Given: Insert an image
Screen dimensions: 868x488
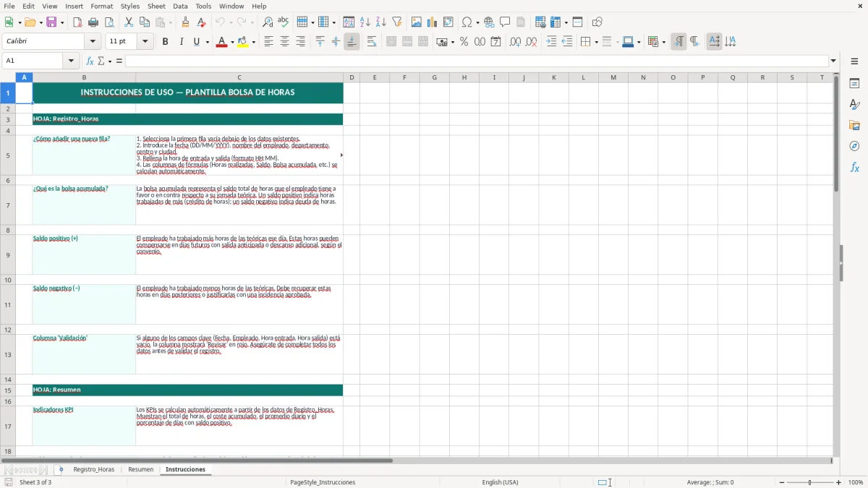Looking at the screenshot, I should coord(417,22).
